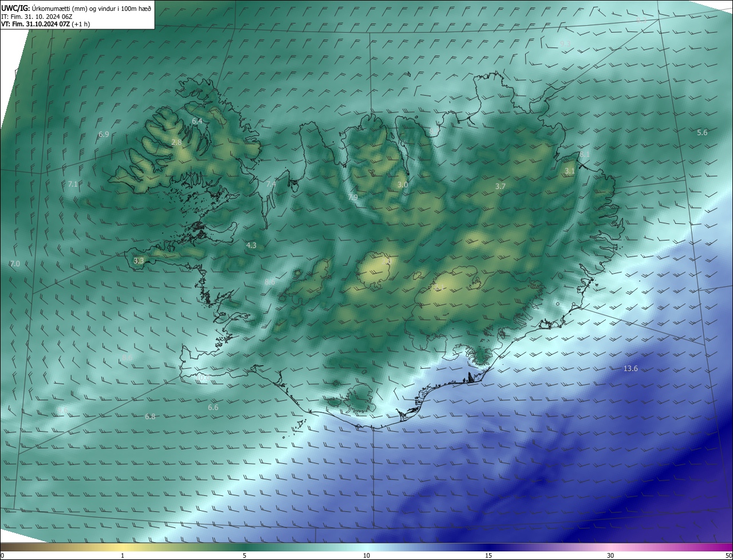Click the 6.4 value label
733x560 pixels.
tap(197, 121)
